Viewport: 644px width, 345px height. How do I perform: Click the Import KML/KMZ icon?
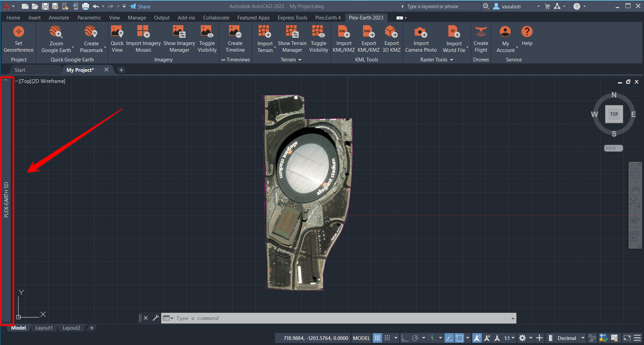pyautogui.click(x=344, y=32)
